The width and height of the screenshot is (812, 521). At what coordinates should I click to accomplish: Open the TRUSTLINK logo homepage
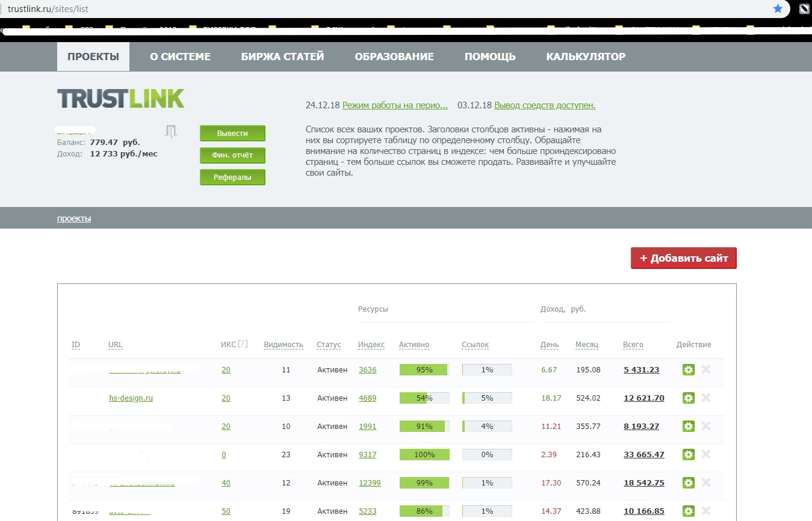(120, 99)
